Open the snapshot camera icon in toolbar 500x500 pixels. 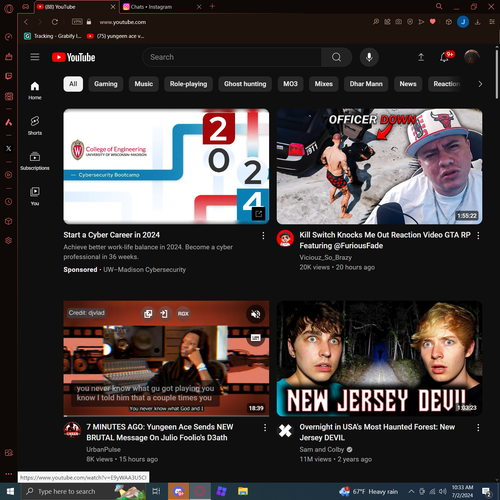pyautogui.click(x=398, y=22)
